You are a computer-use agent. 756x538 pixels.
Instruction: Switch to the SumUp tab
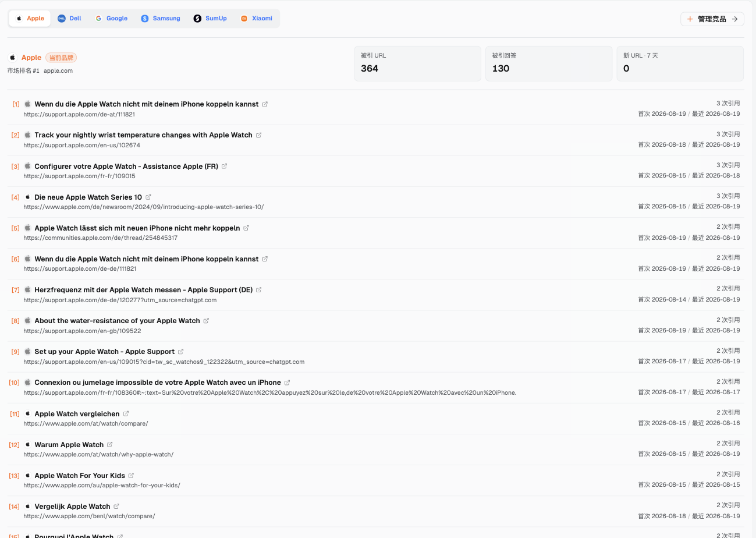point(210,19)
